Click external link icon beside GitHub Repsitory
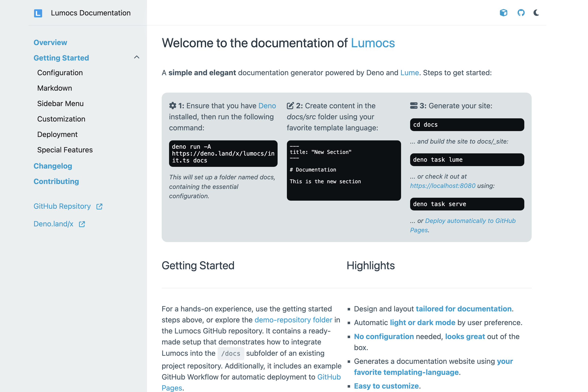Image resolution: width=588 pixels, height=392 pixels. [99, 207]
